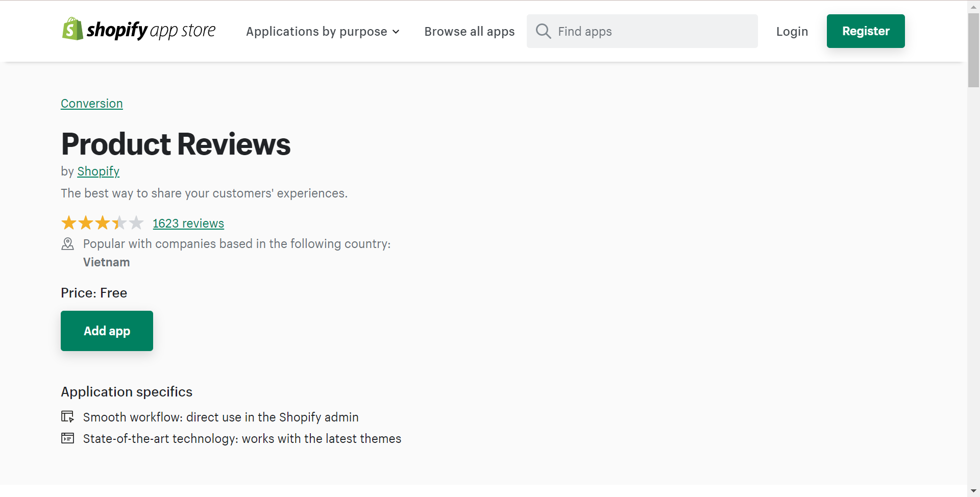
Task: Click the Shopify bag logo icon
Action: (x=72, y=29)
